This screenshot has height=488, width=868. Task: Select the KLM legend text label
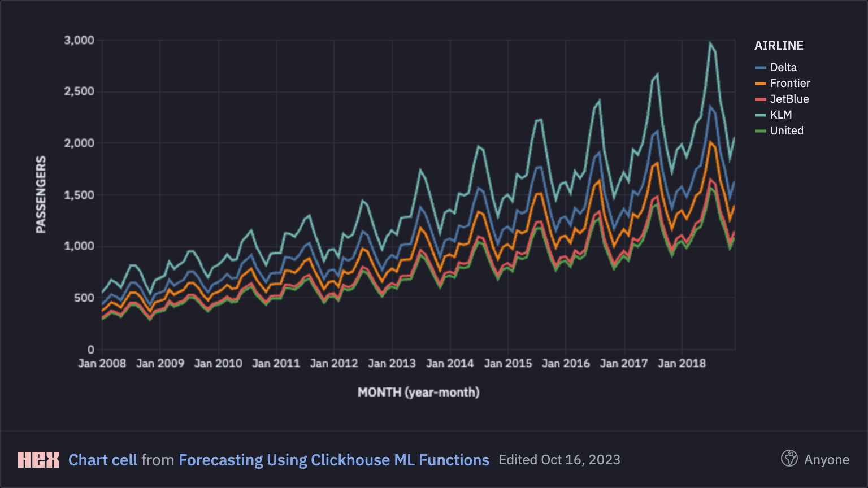pyautogui.click(x=781, y=115)
